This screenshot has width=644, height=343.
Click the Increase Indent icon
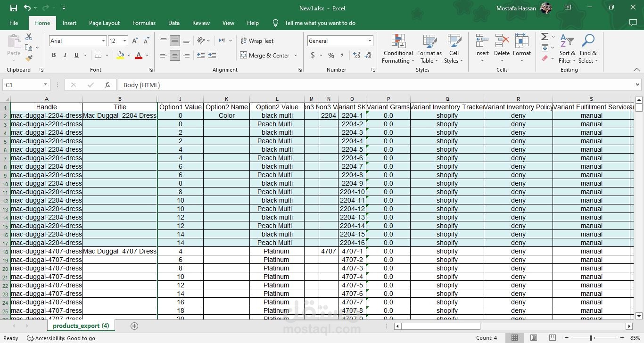[212, 55]
